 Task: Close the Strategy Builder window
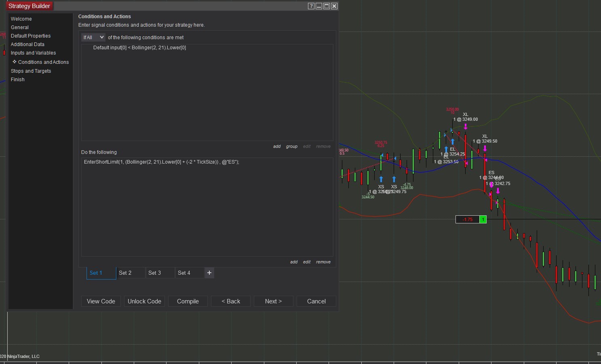pos(334,6)
